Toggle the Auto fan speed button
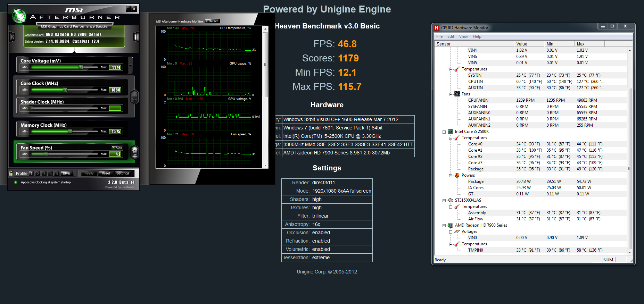The height and width of the screenshot is (304, 644). coord(117,147)
